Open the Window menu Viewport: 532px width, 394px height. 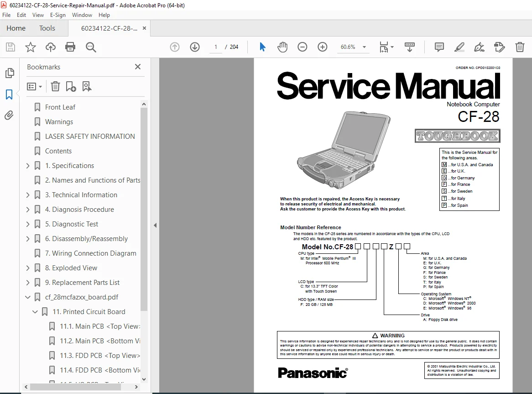point(82,15)
